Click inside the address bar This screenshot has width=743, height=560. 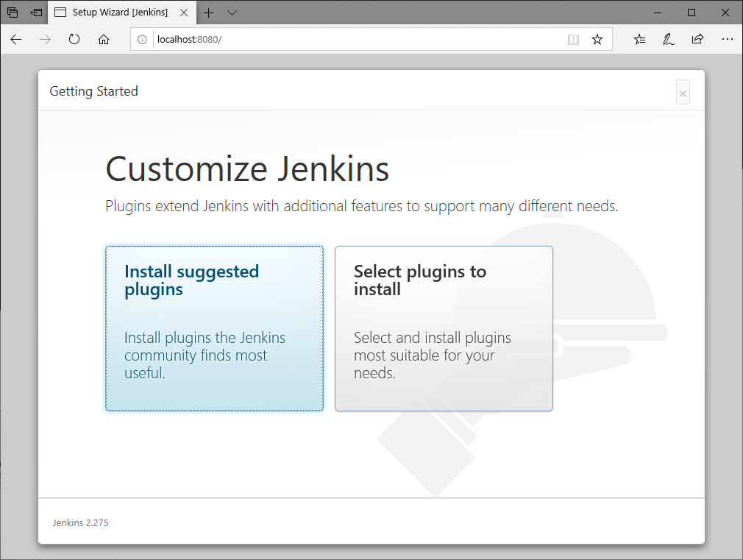(x=331, y=39)
